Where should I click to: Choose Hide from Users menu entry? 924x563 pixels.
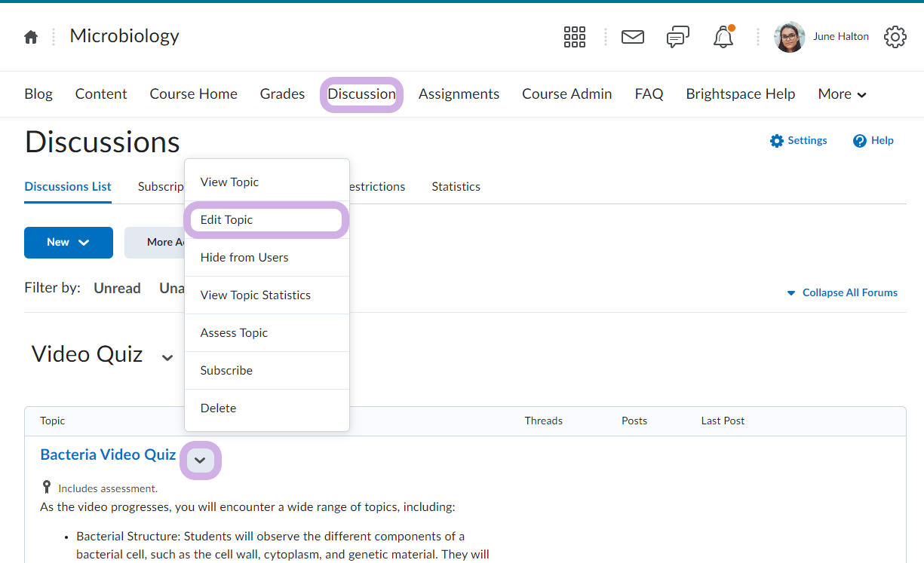coord(244,258)
